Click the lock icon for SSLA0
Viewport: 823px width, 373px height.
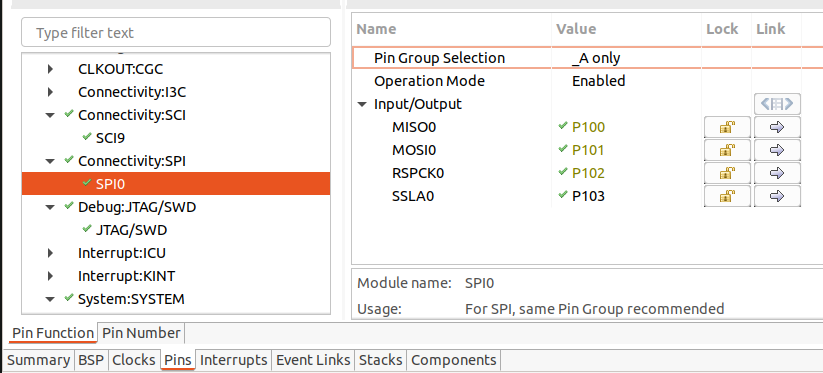727,196
